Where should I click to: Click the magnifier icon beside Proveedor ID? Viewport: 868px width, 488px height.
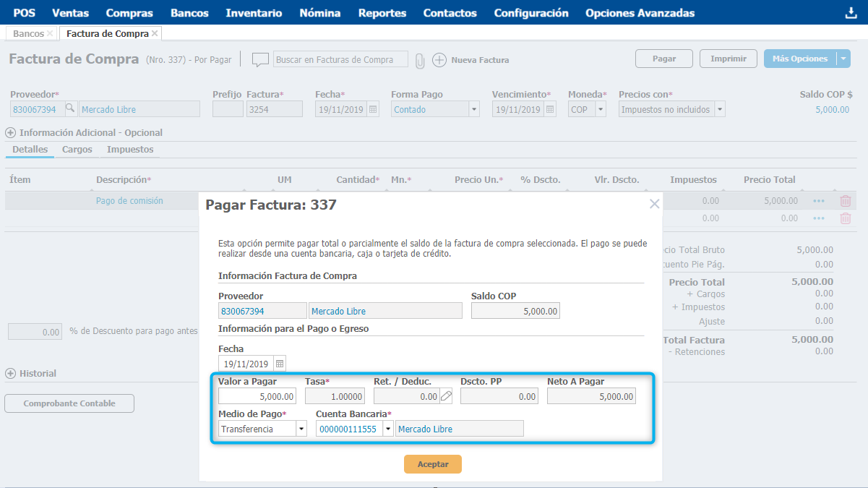[70, 109]
